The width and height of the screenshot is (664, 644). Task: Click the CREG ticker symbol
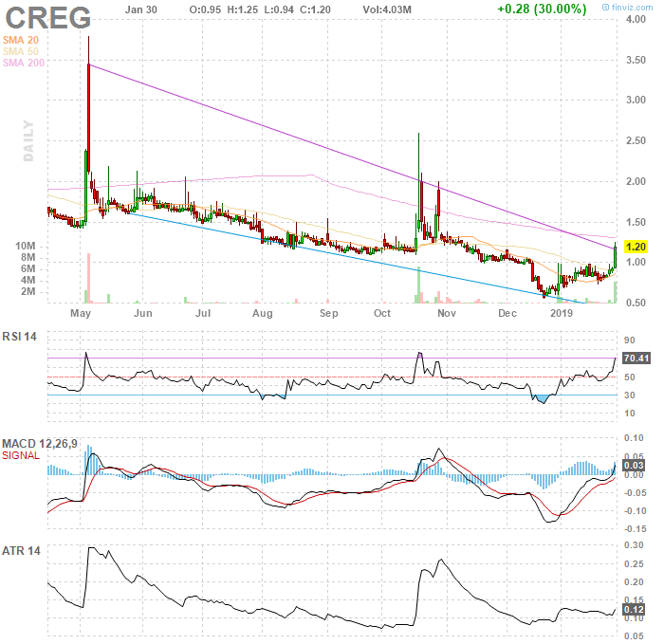tap(47, 18)
